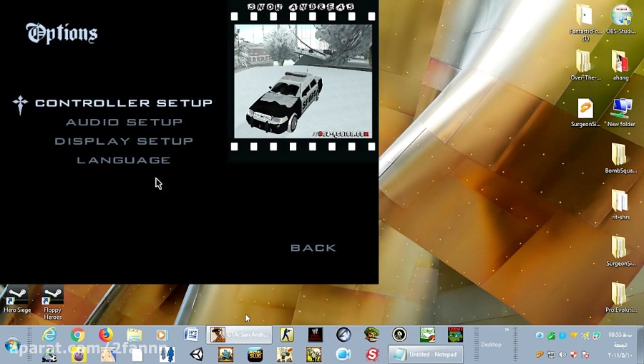
Task: Open Google Chrome from the taskbar
Action: click(x=77, y=335)
